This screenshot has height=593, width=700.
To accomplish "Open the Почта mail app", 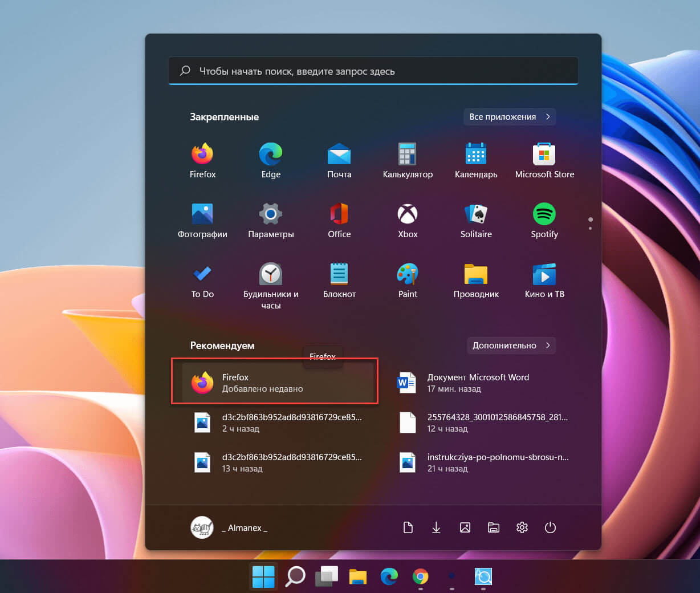I will 339,161.
